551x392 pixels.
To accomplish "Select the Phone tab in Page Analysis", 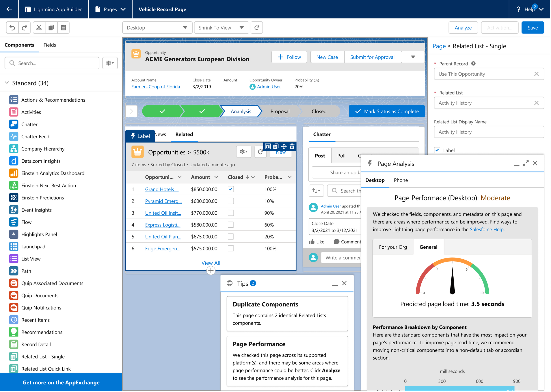I will pos(400,180).
